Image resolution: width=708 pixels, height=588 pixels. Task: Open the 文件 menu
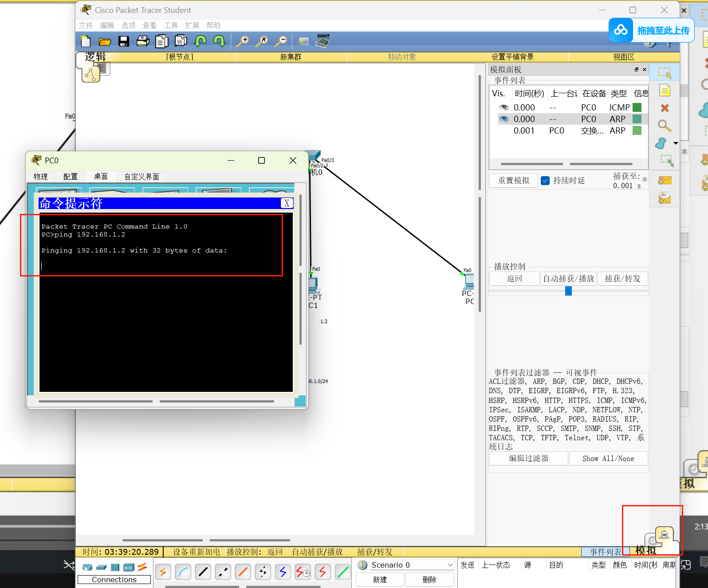(86, 25)
